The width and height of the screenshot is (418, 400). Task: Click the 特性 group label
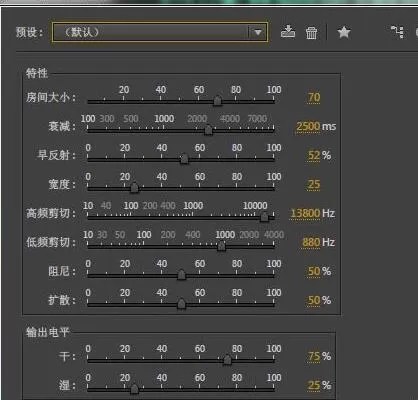click(37, 73)
